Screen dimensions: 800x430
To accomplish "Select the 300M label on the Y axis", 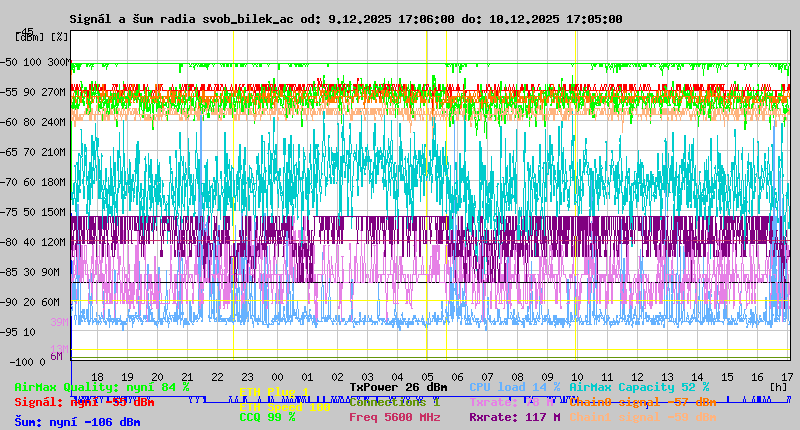I will [58, 62].
